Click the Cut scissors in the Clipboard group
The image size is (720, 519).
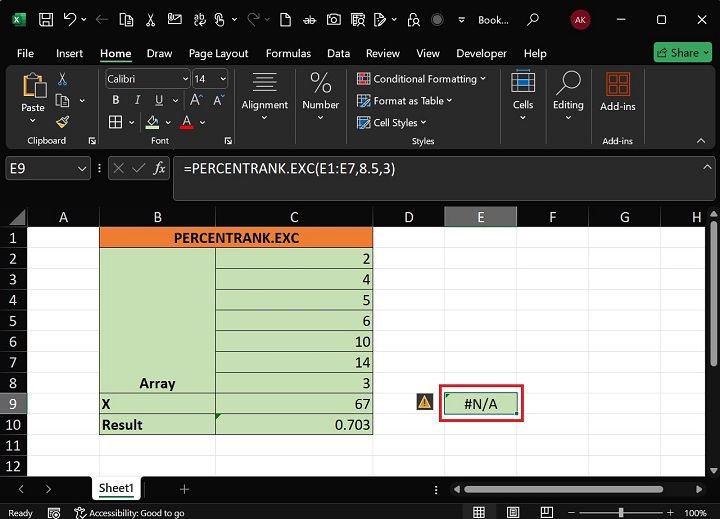tap(62, 79)
